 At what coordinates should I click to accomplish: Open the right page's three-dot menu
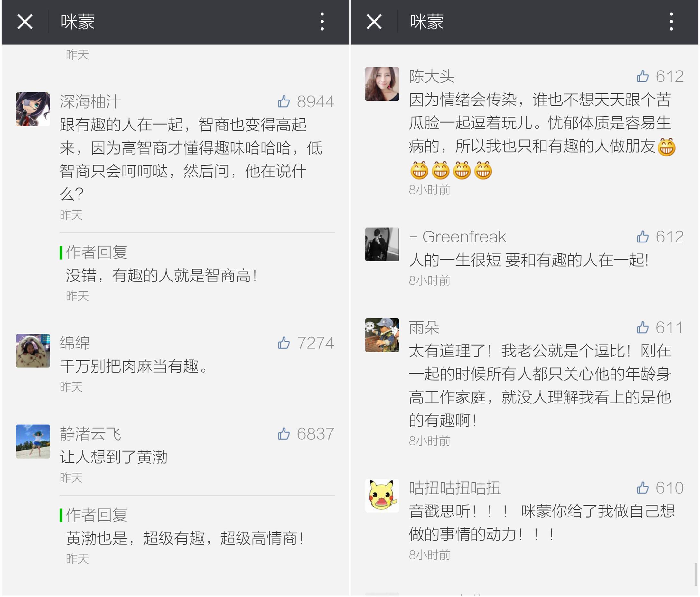coord(671,22)
